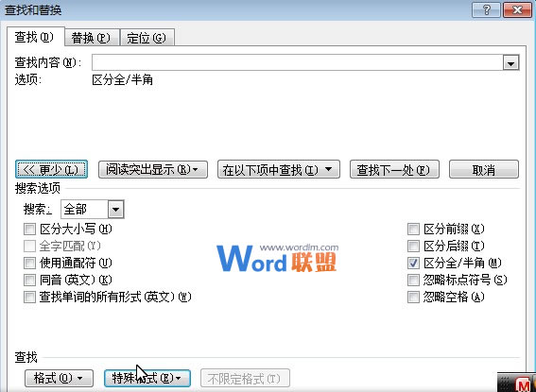Enable the 忽略空格 checkbox
This screenshot has width=536, height=392.
(413, 297)
